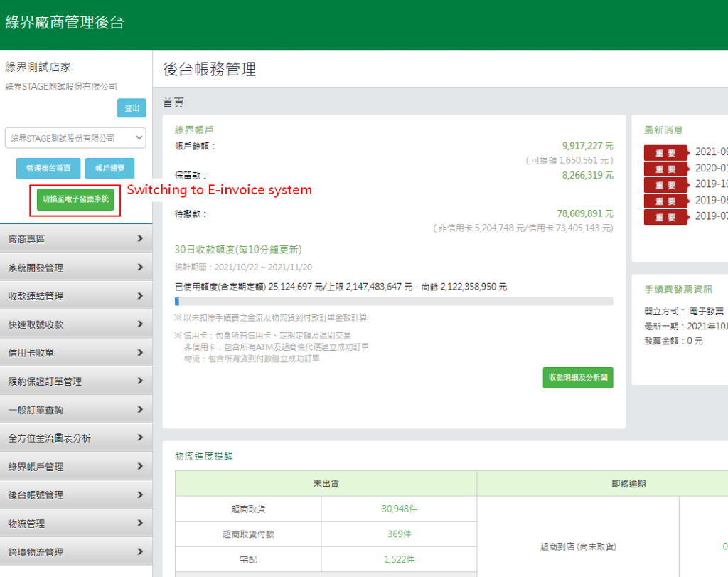Viewport: 728px width, 577px height.
Task: Click the chevron icon on 信用卡收費
Action: tap(141, 351)
